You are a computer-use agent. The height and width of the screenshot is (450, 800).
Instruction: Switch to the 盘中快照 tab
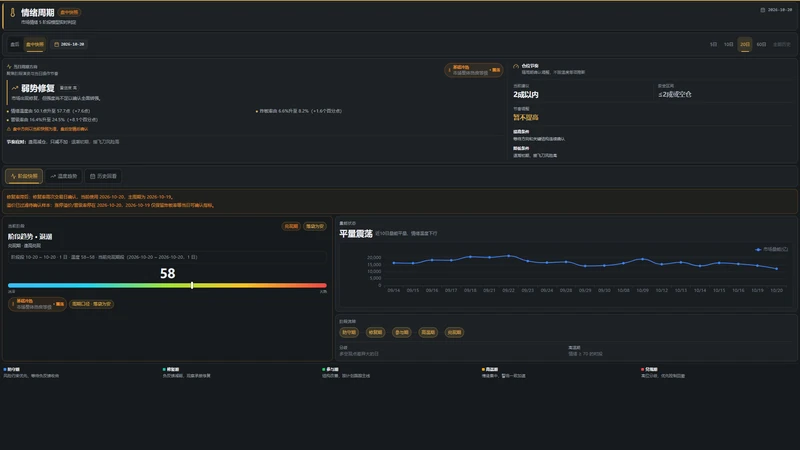tap(35, 44)
